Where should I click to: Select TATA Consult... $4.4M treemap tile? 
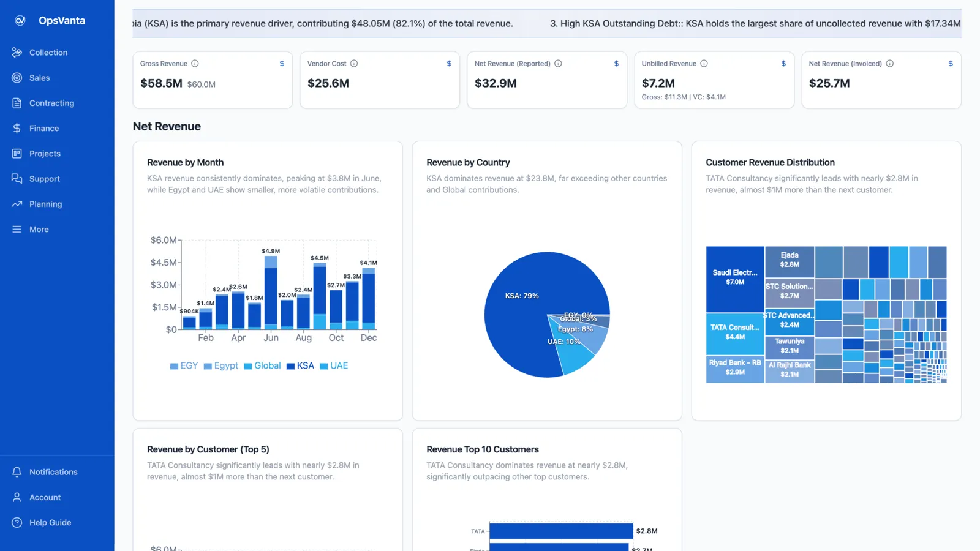coord(735,334)
